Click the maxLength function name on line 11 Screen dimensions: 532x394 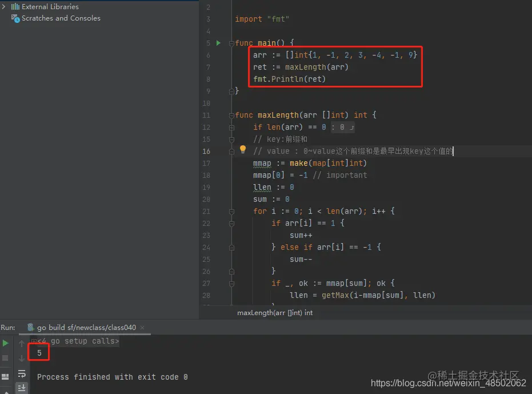[x=278, y=115]
